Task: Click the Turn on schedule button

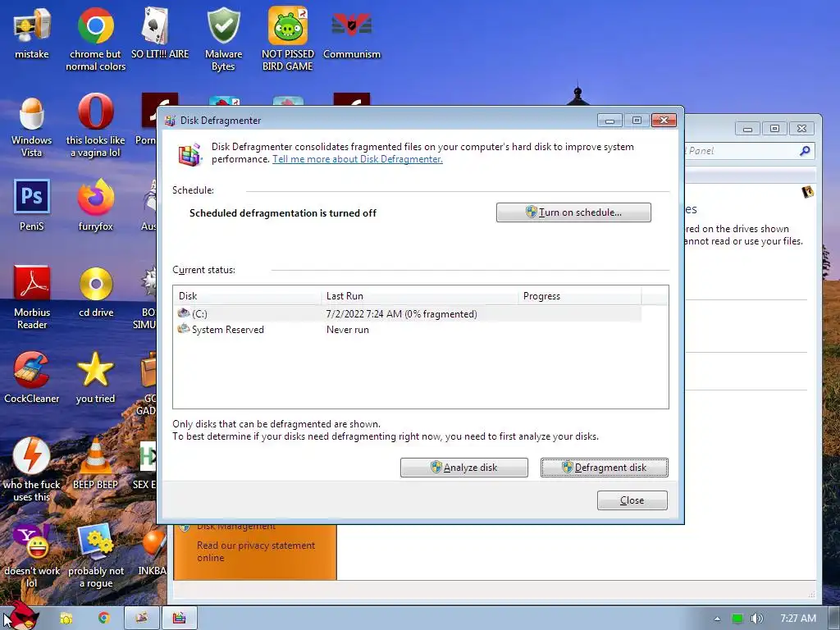Action: click(573, 212)
